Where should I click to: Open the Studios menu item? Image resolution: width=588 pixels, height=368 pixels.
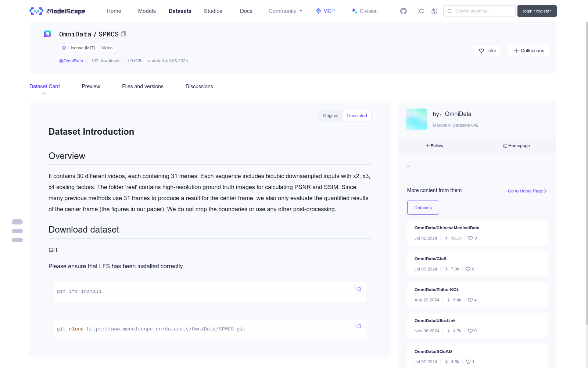coord(213,11)
